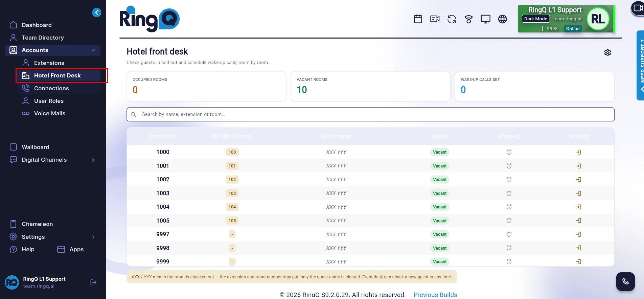The height and width of the screenshot is (299, 644).
Task: Click the refresh sync icon
Action: tap(452, 19)
